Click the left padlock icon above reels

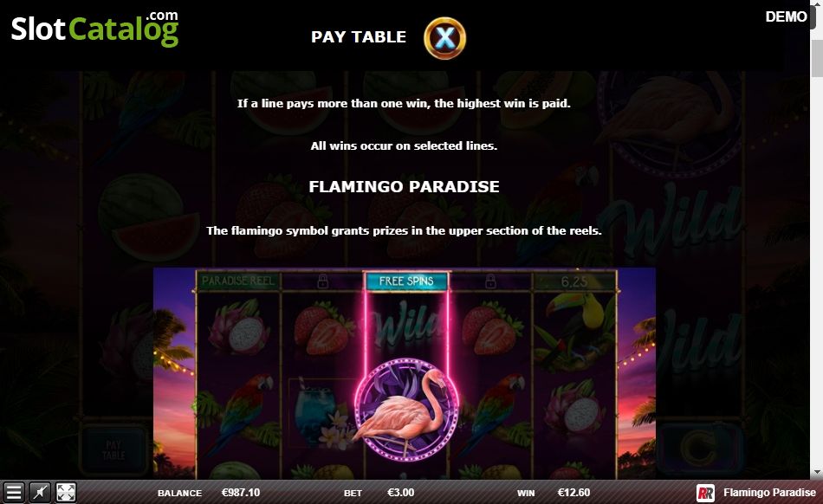pos(323,281)
